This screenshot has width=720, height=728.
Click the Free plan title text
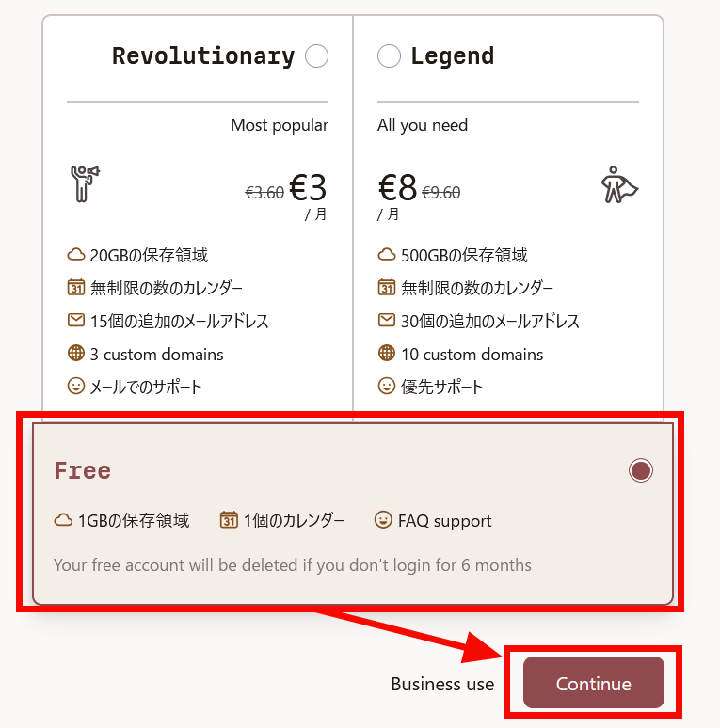tap(83, 470)
